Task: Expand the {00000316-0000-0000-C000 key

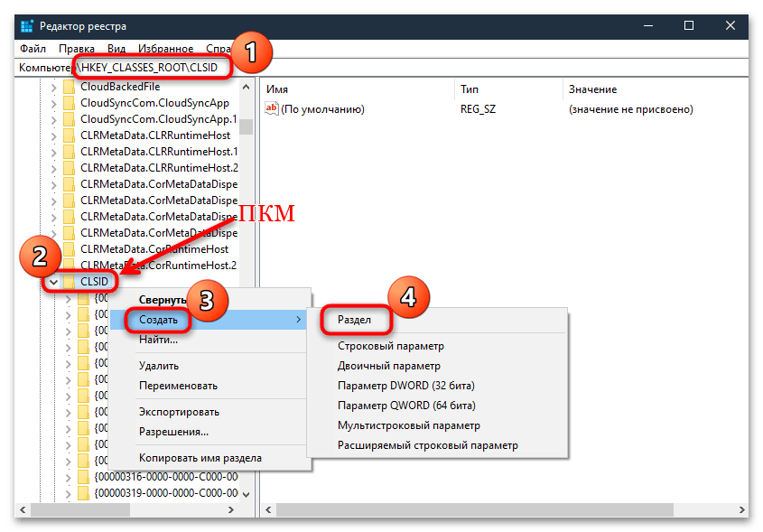Action: click(x=68, y=478)
